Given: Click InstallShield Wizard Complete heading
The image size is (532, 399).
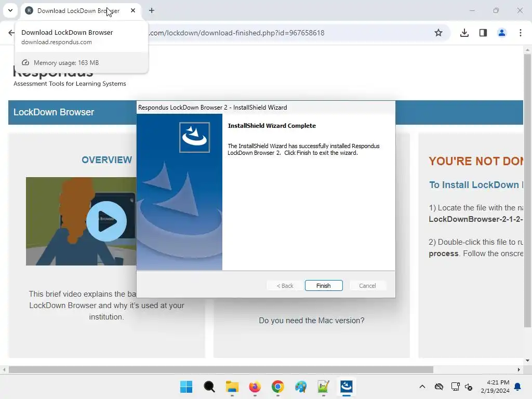Looking at the screenshot, I should click(x=272, y=126).
